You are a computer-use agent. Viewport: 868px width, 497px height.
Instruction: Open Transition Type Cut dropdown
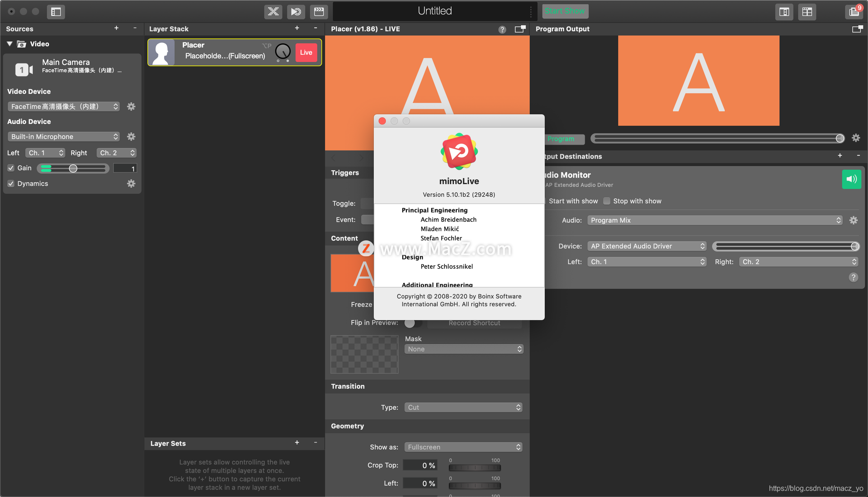463,407
